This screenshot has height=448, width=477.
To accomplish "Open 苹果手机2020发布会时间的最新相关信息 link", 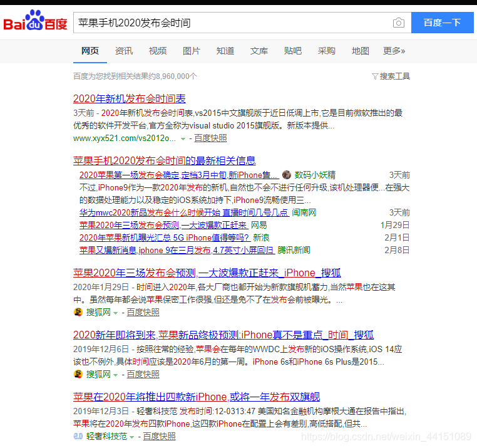I will point(164,160).
